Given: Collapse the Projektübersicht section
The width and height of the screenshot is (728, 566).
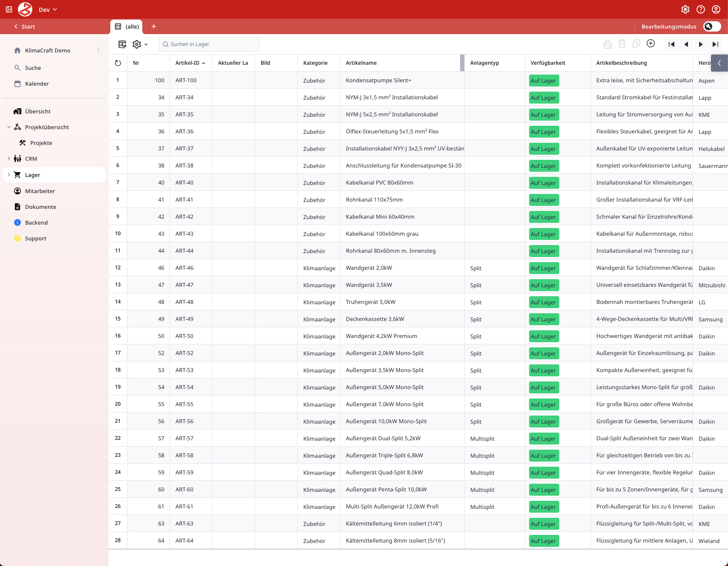Looking at the screenshot, I should pos(9,127).
